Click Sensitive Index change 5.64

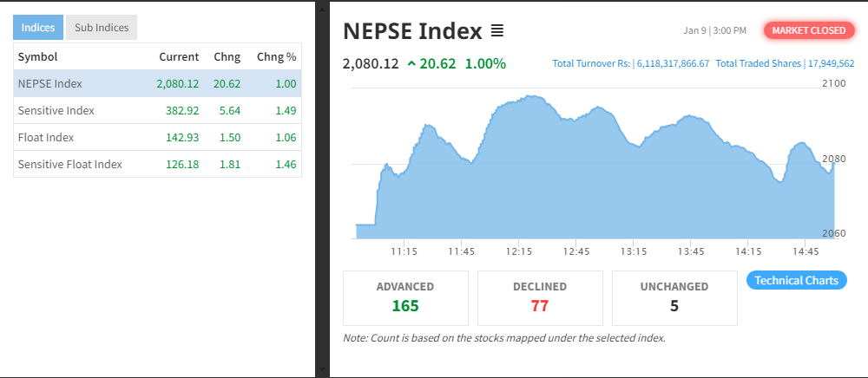pyautogui.click(x=230, y=110)
